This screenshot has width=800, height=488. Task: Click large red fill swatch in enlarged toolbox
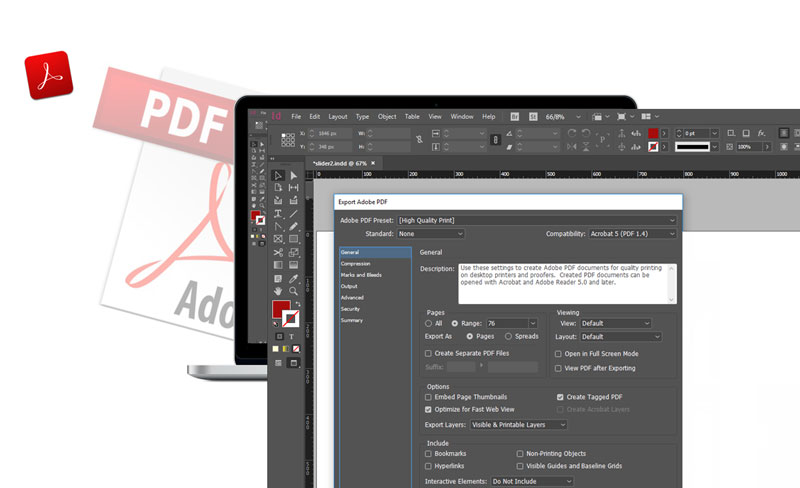(281, 309)
